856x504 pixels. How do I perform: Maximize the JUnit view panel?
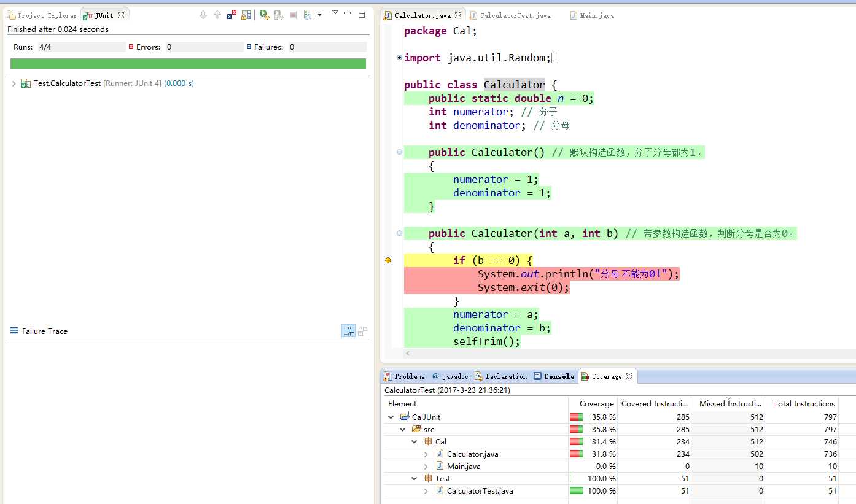click(362, 14)
